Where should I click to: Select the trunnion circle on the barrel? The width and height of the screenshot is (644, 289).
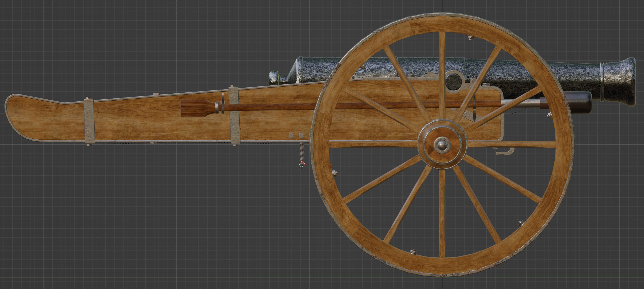tap(454, 81)
